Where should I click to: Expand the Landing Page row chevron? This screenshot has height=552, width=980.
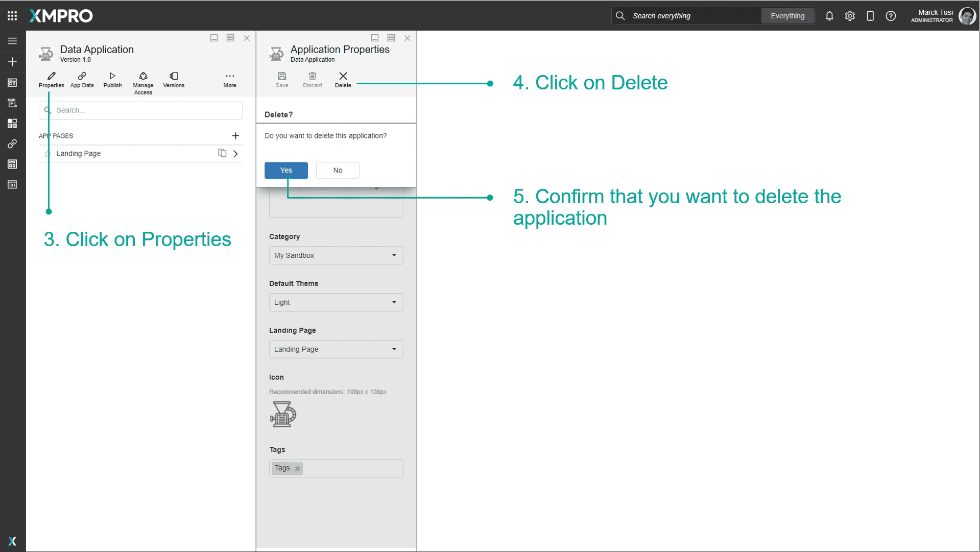click(x=235, y=153)
